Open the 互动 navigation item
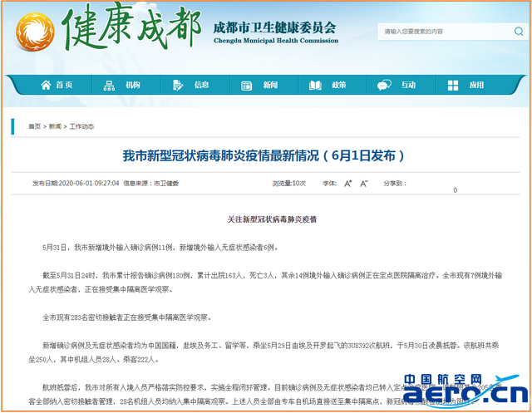The image size is (532, 413). pos(408,85)
